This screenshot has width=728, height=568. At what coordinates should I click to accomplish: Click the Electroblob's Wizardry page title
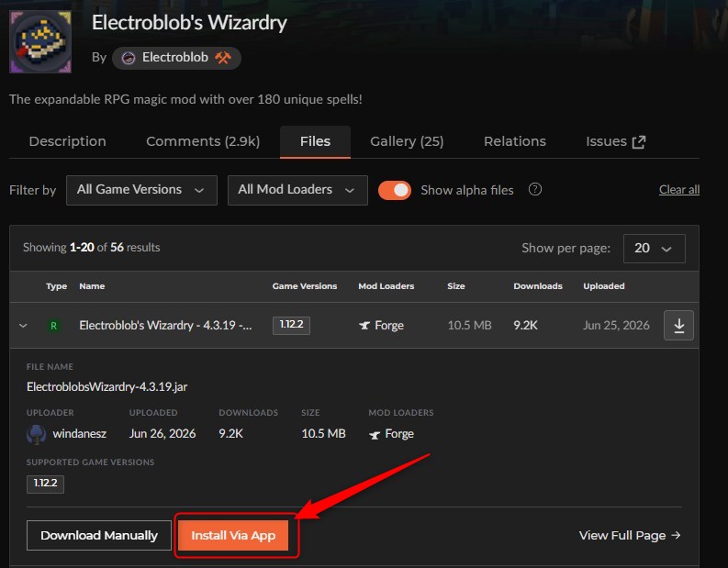pos(189,23)
